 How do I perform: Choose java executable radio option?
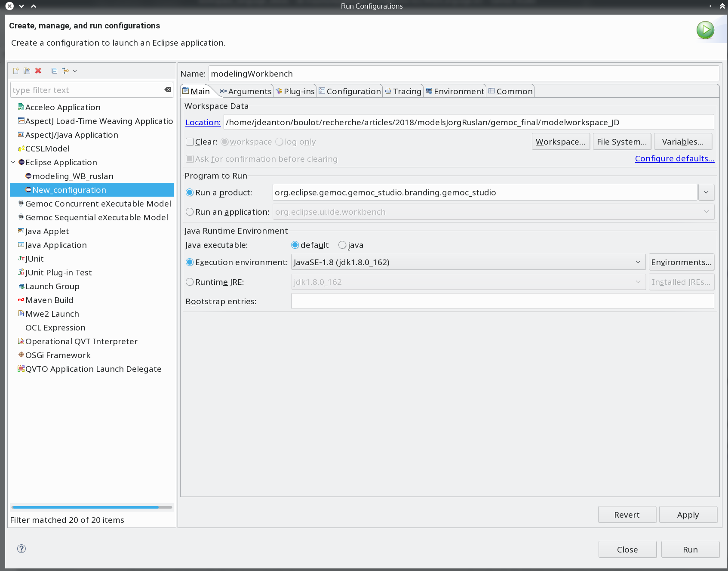342,245
